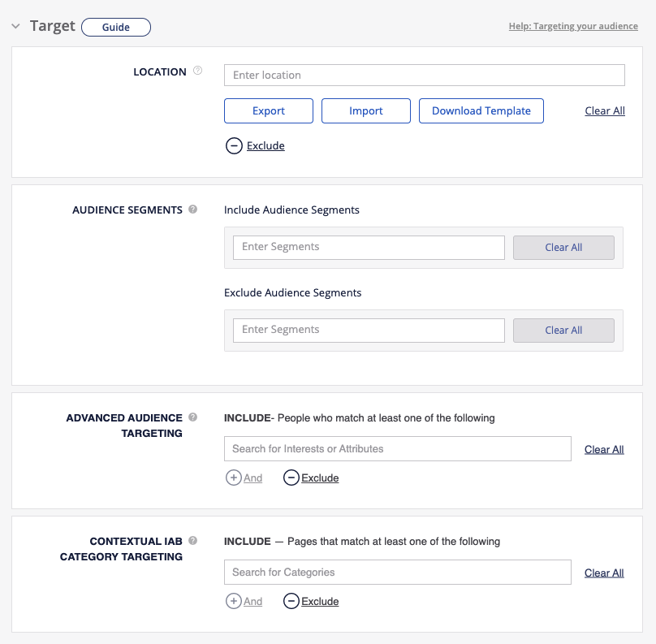Viewport: 656px width, 644px height.
Task: Clear all included audience segments
Action: click(563, 247)
